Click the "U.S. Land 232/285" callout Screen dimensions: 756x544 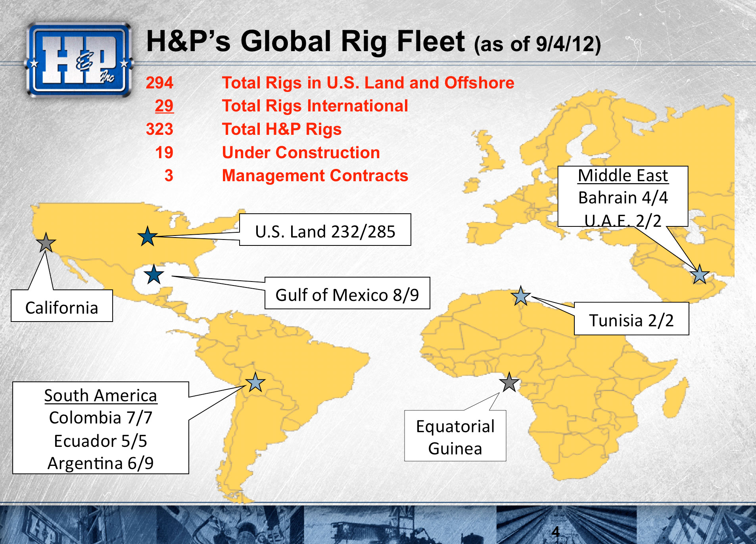325,230
